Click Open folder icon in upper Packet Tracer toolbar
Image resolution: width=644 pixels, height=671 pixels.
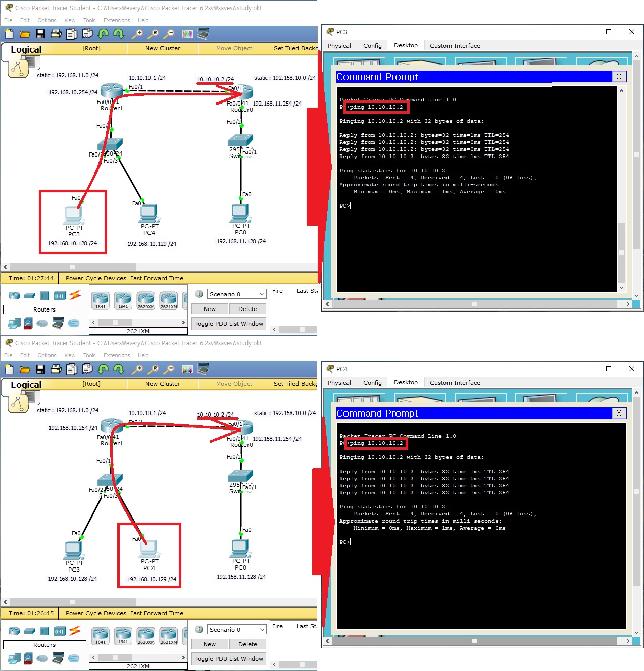click(x=25, y=34)
